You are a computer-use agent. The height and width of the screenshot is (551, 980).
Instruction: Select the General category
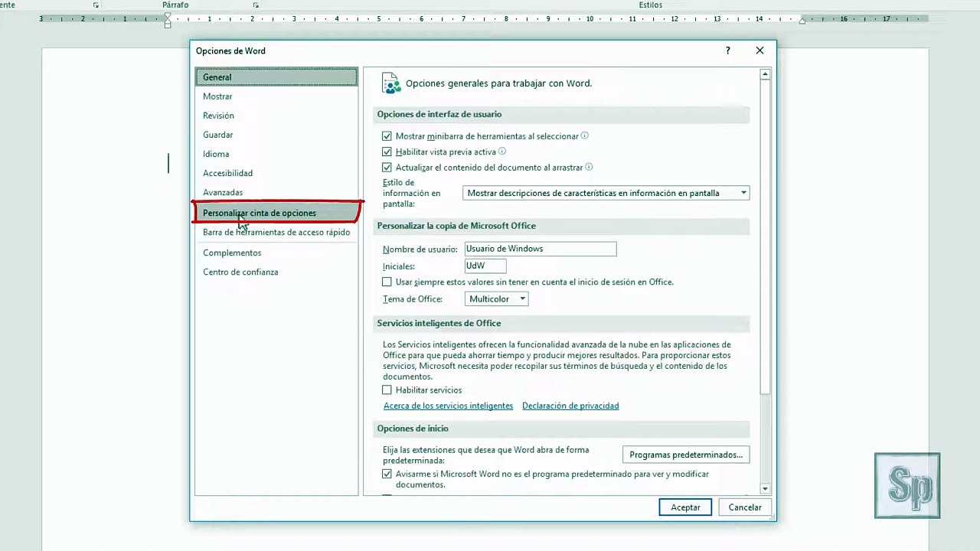point(276,77)
